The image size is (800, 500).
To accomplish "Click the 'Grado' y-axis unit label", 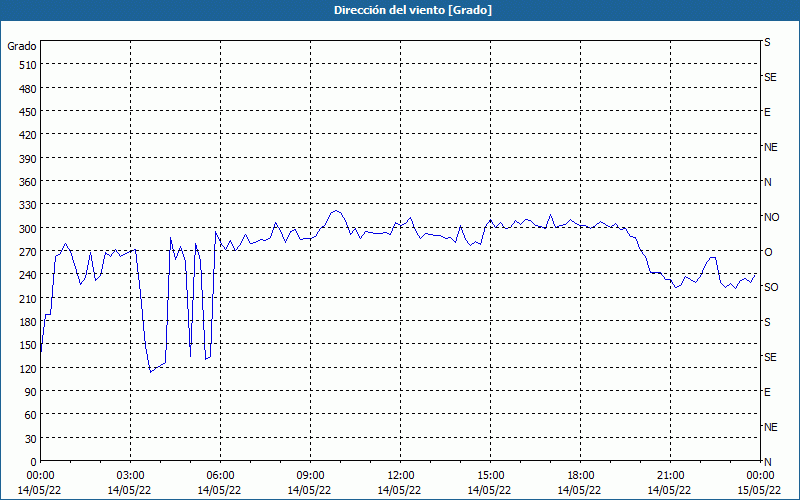I will tap(22, 46).
